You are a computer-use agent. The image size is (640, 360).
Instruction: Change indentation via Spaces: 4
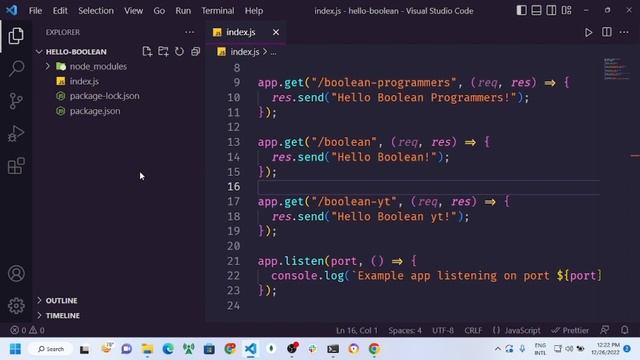pyautogui.click(x=405, y=330)
